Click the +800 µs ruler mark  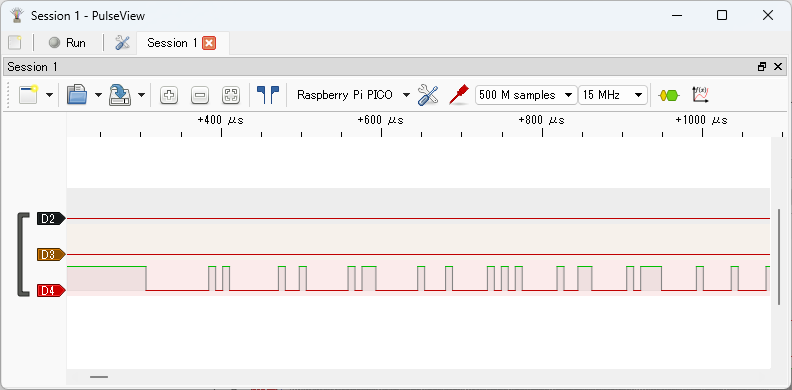542,120
